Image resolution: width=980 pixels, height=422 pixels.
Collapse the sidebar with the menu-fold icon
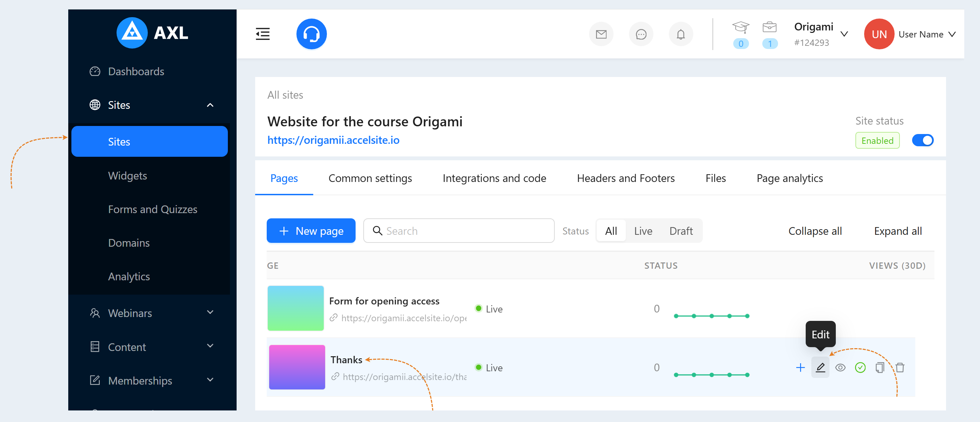point(262,34)
